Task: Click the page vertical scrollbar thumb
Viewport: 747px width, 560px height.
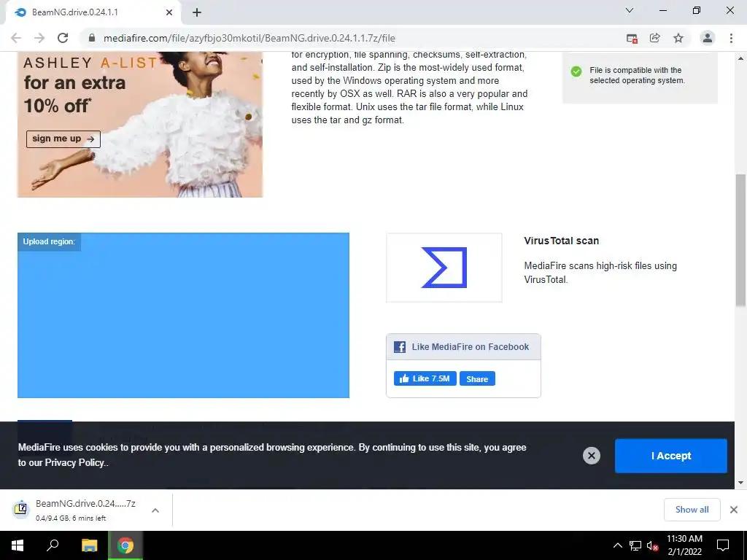Action: [740, 240]
